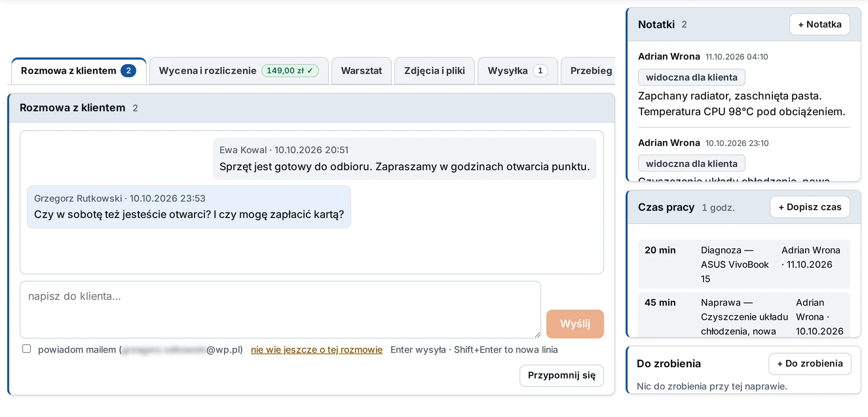Click the 'widoczna dla klienta' tag on 10.10.2026 note
868x417 pixels.
[x=691, y=164]
